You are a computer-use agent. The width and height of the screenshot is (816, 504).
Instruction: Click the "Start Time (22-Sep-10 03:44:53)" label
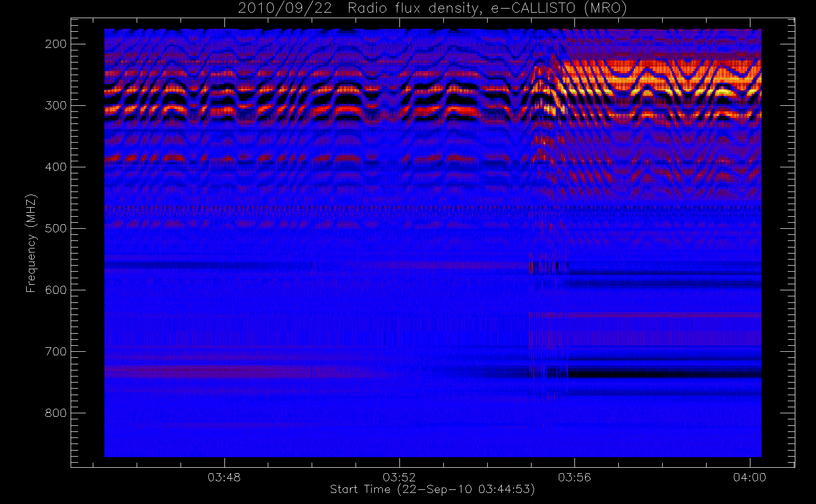click(432, 489)
